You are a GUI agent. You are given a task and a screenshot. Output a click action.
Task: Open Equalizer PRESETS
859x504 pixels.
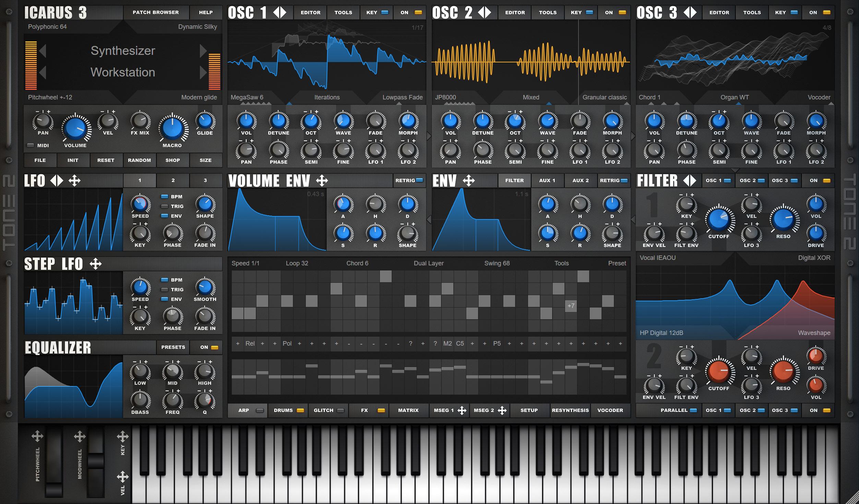[173, 347]
